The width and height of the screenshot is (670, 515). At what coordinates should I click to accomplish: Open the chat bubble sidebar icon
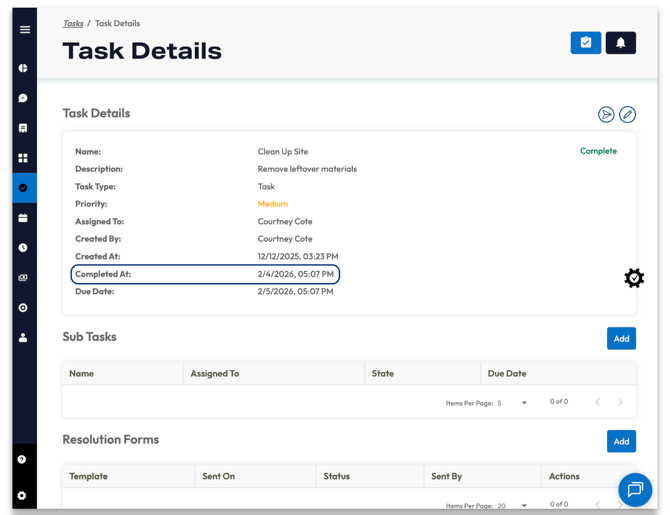click(23, 98)
